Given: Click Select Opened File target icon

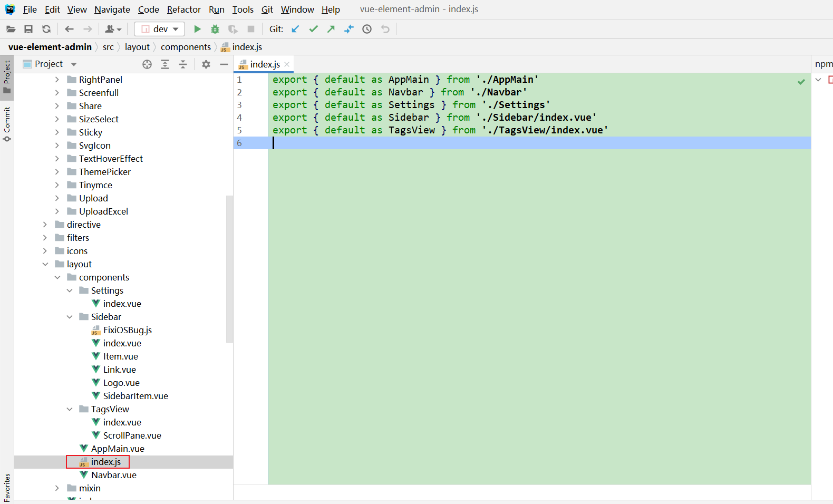Looking at the screenshot, I should tap(147, 64).
